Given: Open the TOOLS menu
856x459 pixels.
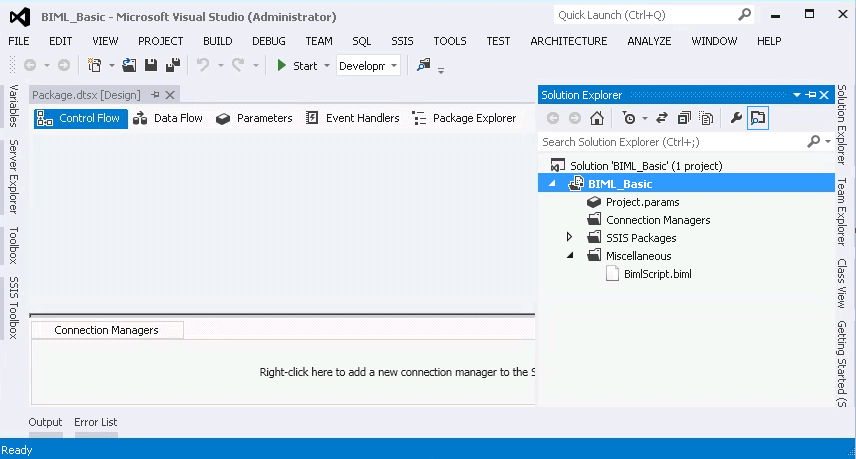Looking at the screenshot, I should tap(450, 41).
